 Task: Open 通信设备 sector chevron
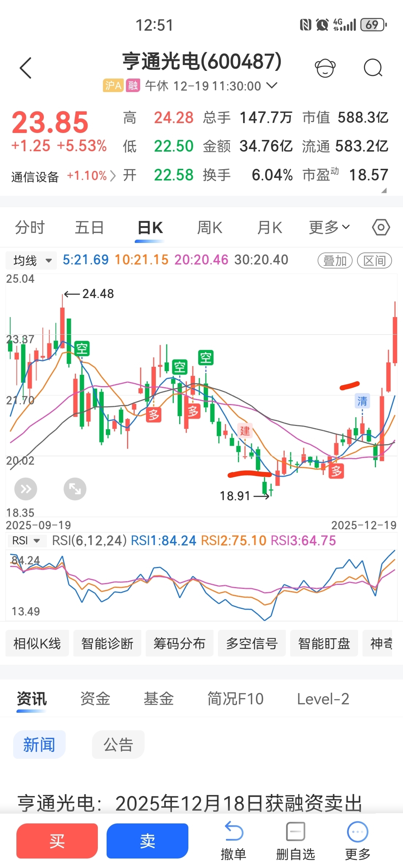(113, 176)
